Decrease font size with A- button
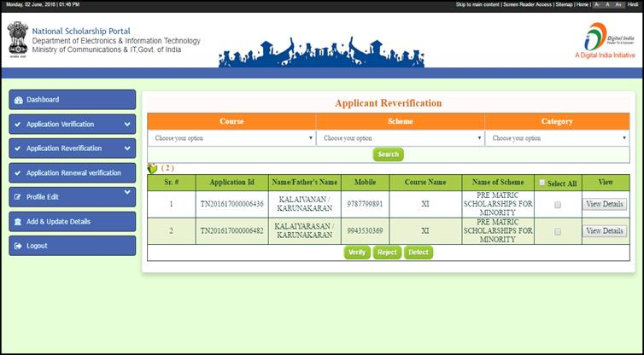644x355 pixels. 598,4
